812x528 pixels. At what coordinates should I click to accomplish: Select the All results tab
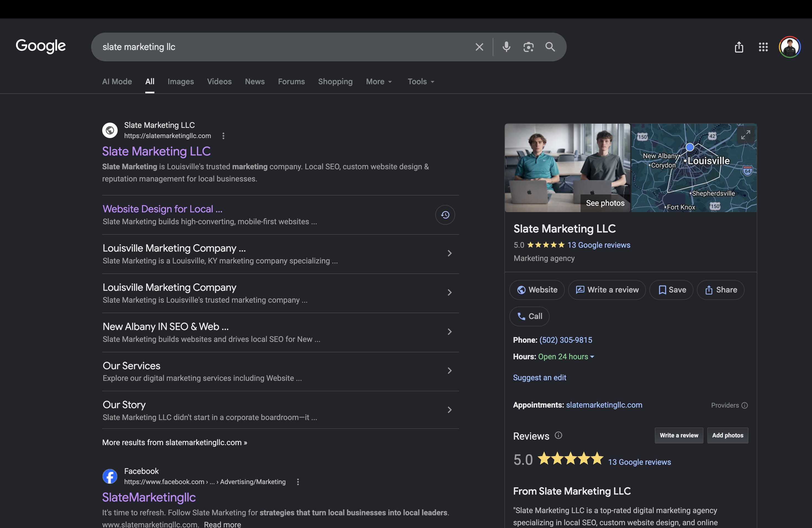(x=150, y=81)
